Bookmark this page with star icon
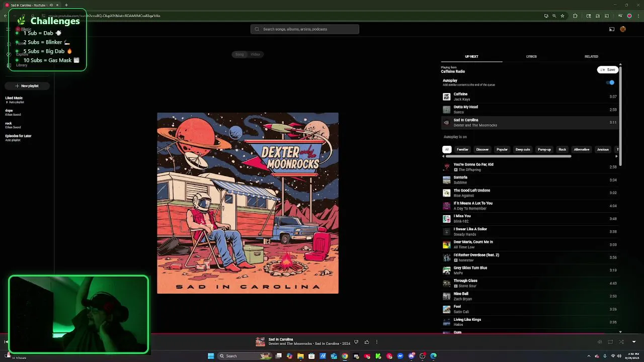This screenshot has width=644, height=362. (x=562, y=16)
